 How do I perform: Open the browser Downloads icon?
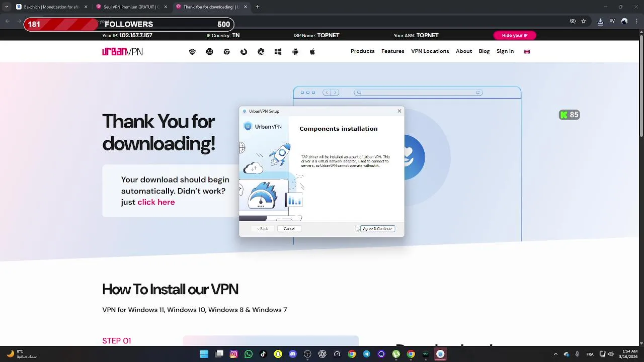[600, 21]
